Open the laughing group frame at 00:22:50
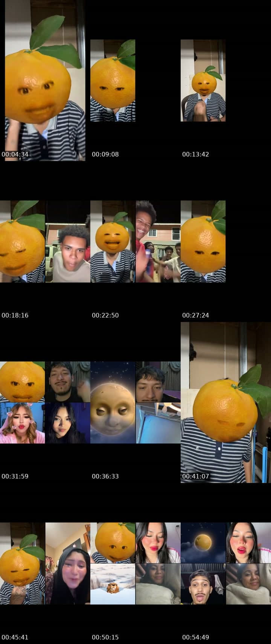271x644 pixels. (135, 241)
